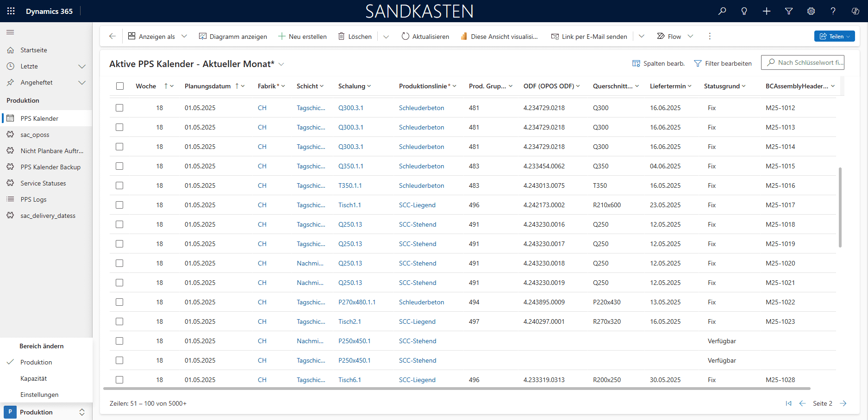Expand the Letzte section chevron

point(82,66)
